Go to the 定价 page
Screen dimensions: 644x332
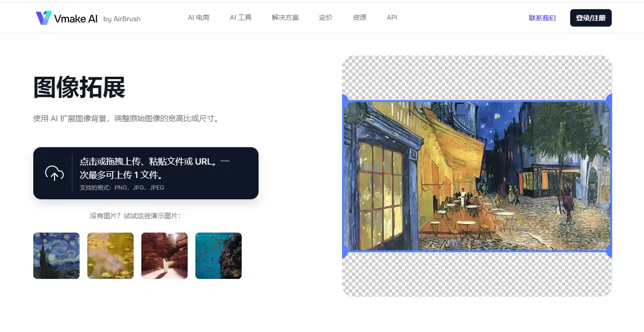click(x=326, y=17)
